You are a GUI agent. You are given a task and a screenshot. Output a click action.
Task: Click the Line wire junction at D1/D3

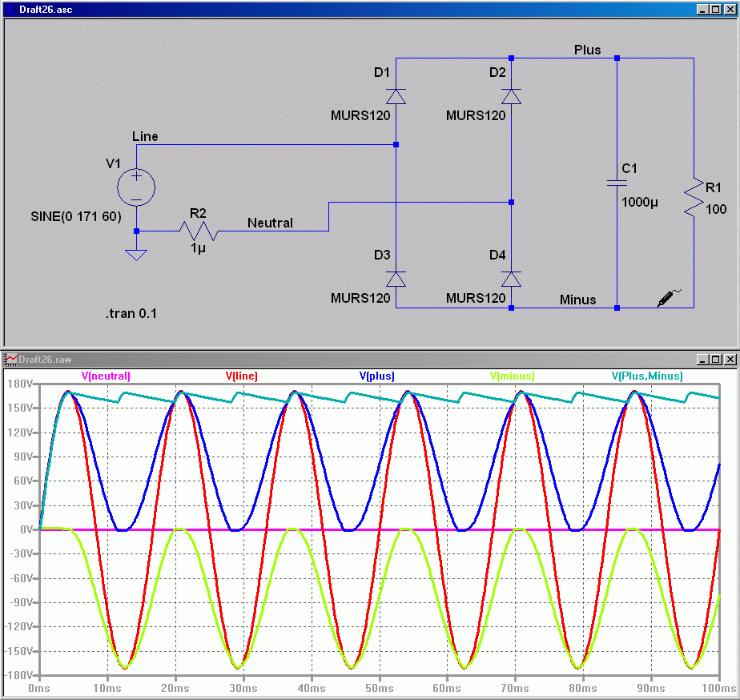[x=396, y=144]
